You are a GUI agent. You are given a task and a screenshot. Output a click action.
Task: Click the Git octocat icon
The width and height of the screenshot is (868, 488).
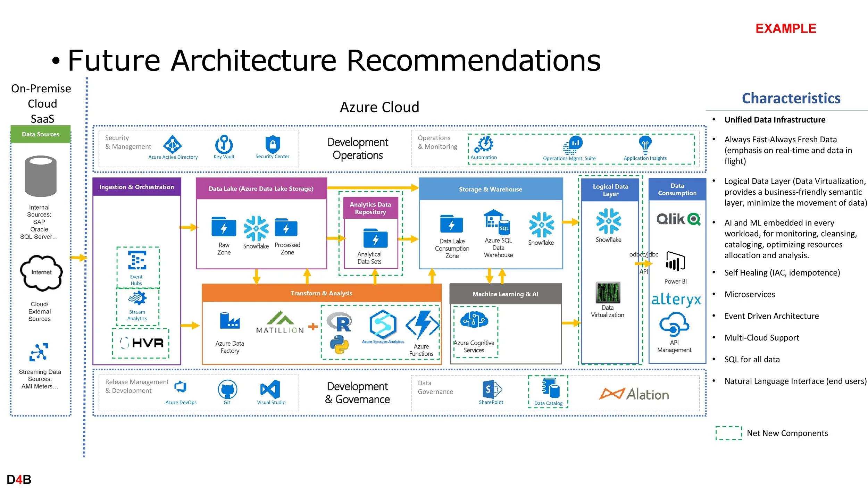[227, 389]
